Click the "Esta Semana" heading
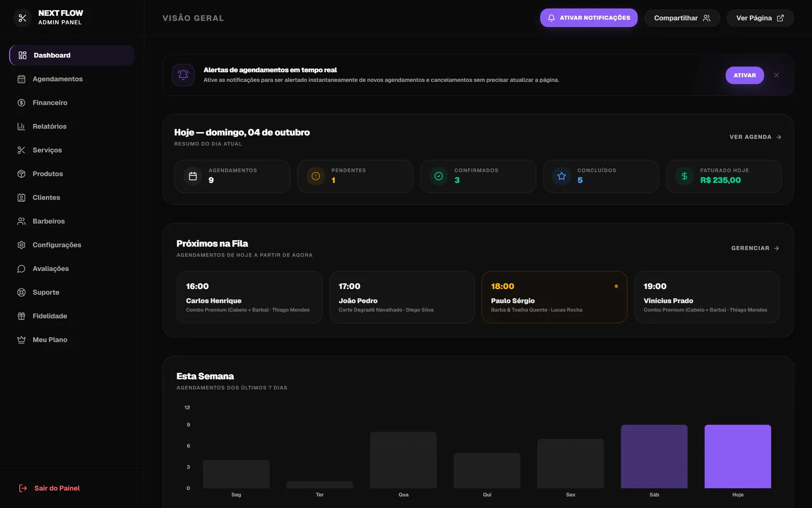812x508 pixels. coord(205,376)
